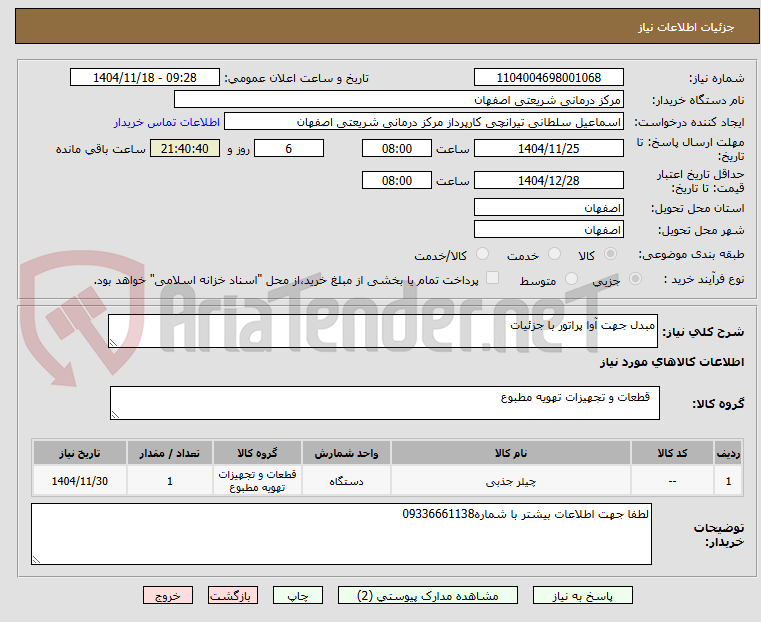Click the announcement date field 1404/11/18 - 09:28
The width and height of the screenshot is (761, 622).
(x=145, y=78)
